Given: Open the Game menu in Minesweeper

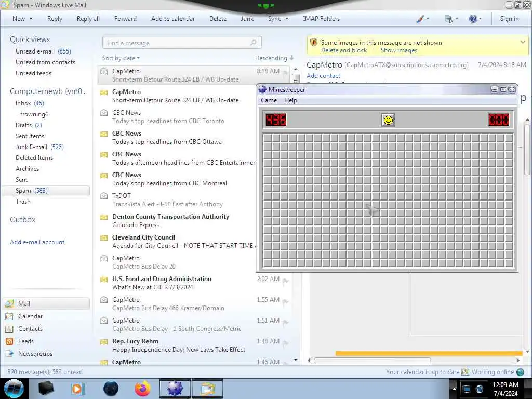Looking at the screenshot, I should 269,100.
